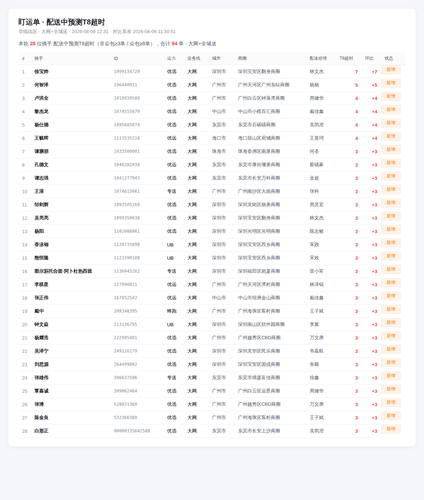Click the ID 1099134729 in row 1

(x=127, y=72)
